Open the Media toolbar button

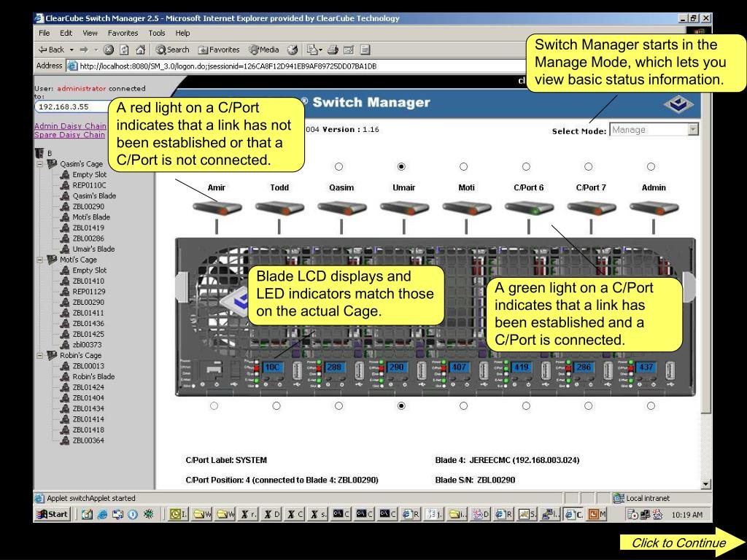[263, 50]
